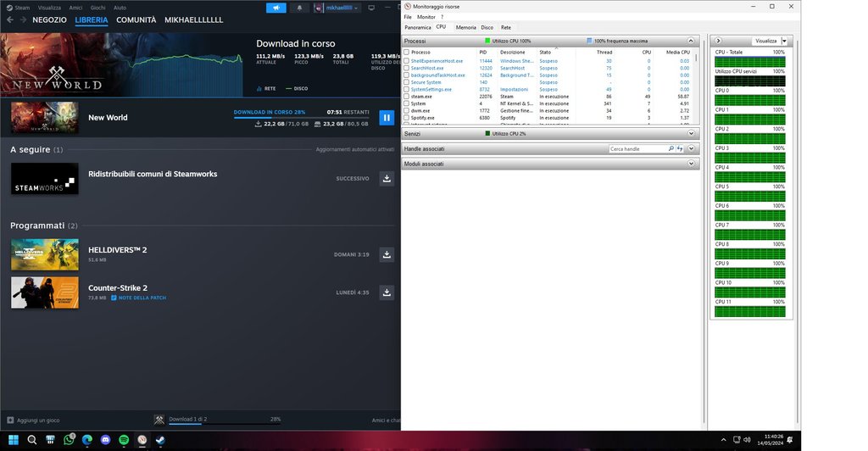Open Steam announcements megaphone button
Screen dimensions: 868x451
tap(275, 8)
